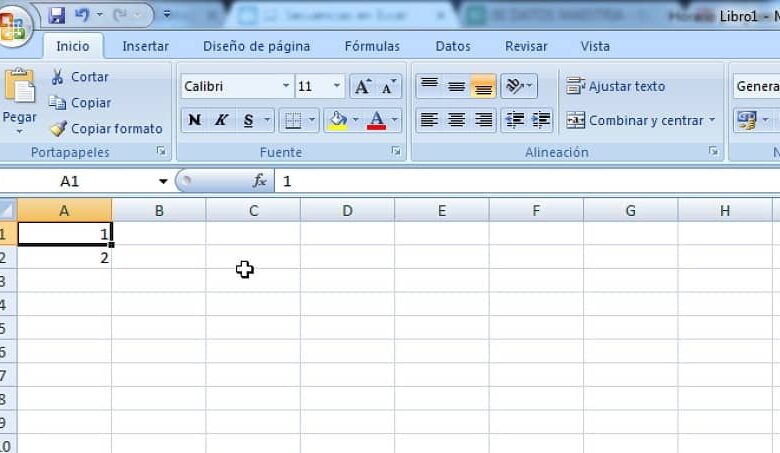Toggle italic (K) formatting
780x453 pixels.
point(221,120)
